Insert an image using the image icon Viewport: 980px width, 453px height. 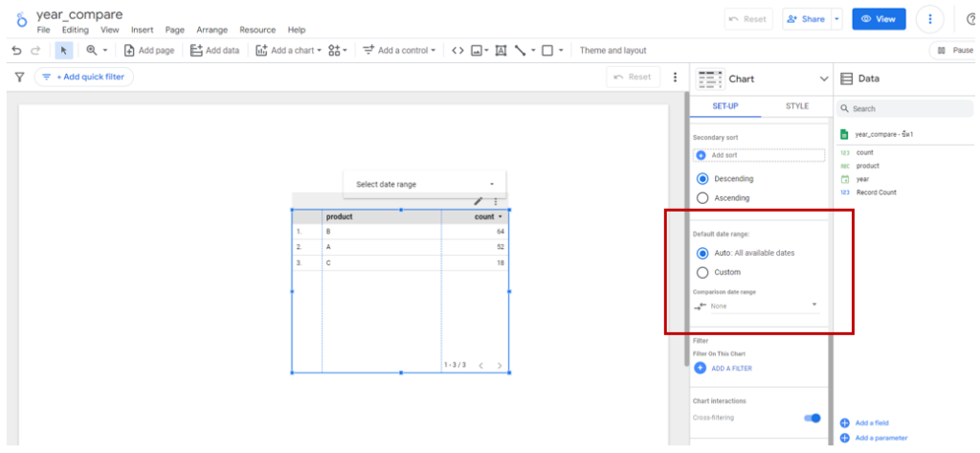click(x=477, y=51)
